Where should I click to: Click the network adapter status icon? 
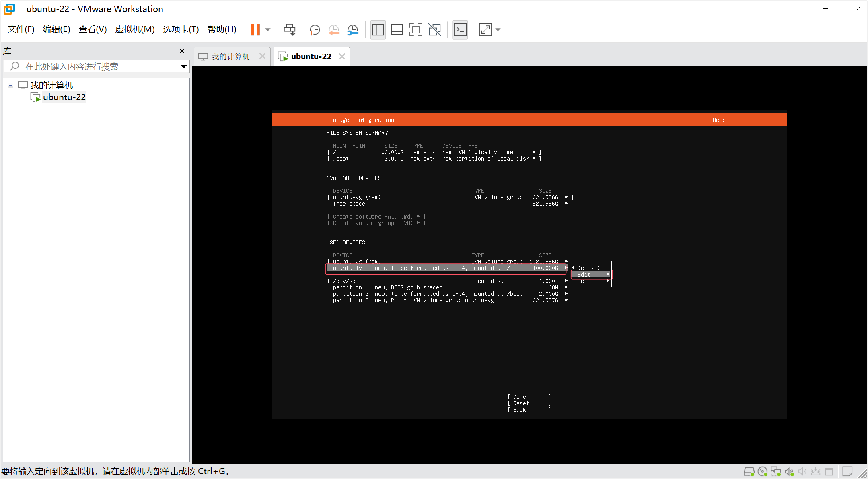pos(776,471)
